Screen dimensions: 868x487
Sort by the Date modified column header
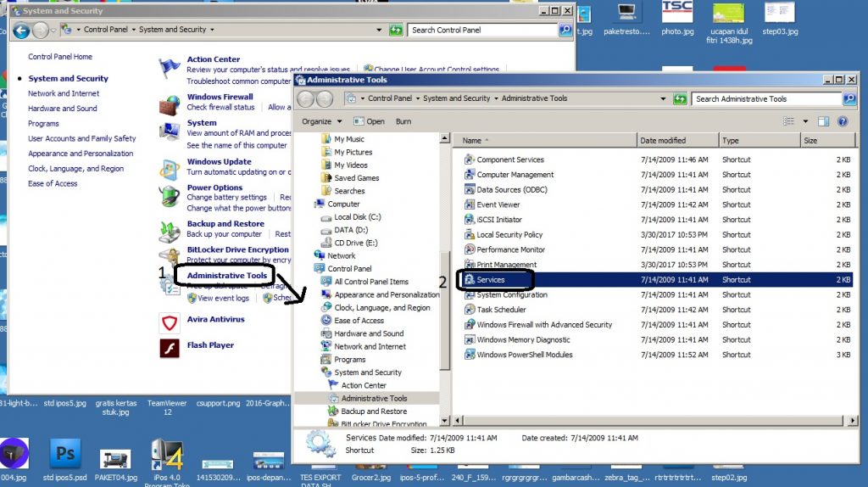click(677, 141)
